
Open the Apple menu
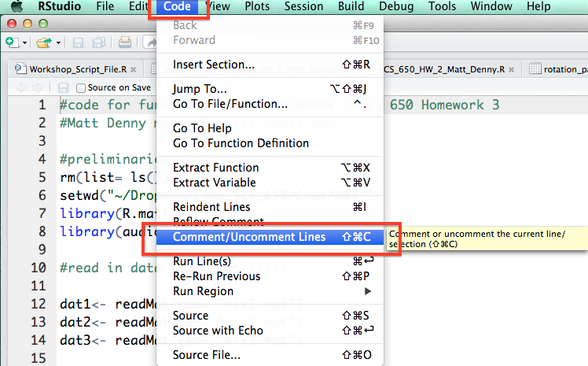tap(17, 6)
